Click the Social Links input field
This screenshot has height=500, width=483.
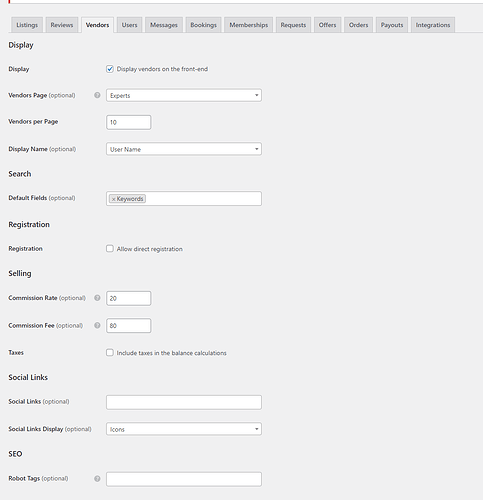[x=184, y=402]
